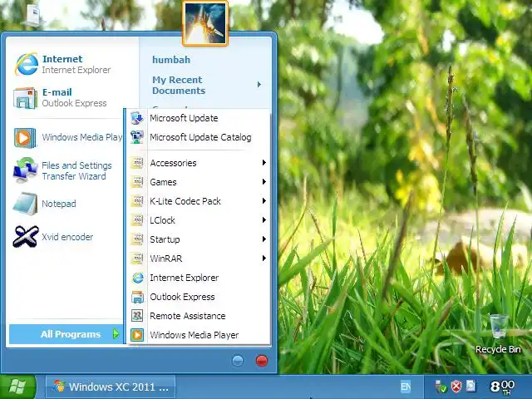Click the Accessories folder icon

[137, 163]
